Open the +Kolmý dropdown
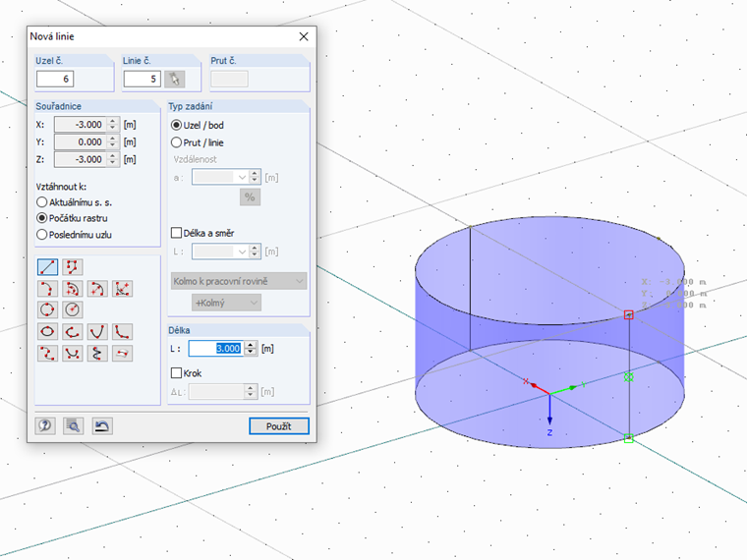The height and width of the screenshot is (560, 747). pos(226,303)
